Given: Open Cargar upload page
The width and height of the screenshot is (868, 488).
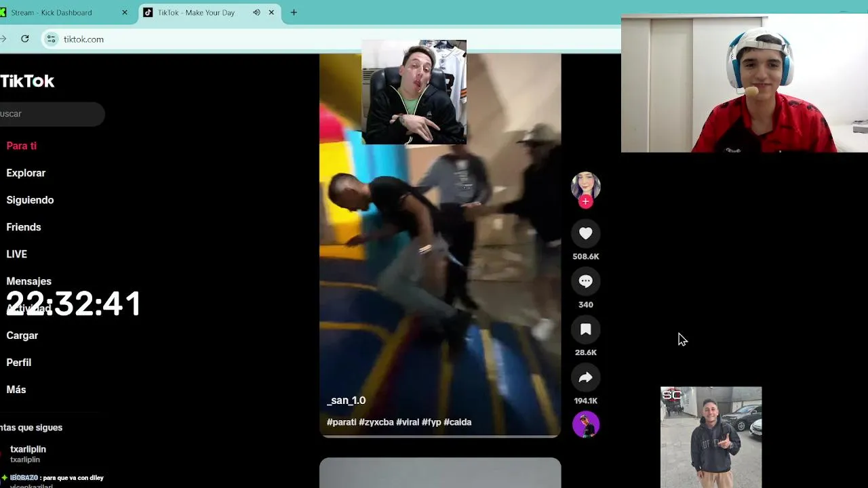Looking at the screenshot, I should 22,335.
